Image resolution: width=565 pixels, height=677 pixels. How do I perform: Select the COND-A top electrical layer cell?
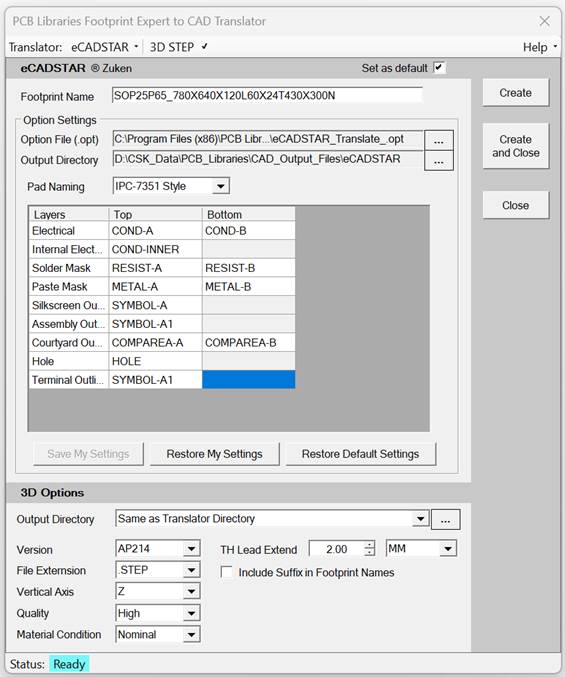(x=155, y=231)
